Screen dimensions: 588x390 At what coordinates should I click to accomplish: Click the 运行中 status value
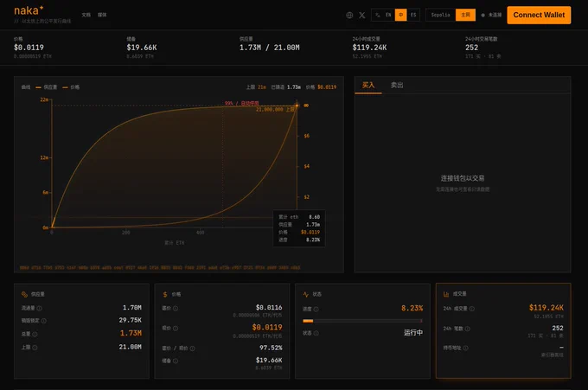[x=413, y=333]
